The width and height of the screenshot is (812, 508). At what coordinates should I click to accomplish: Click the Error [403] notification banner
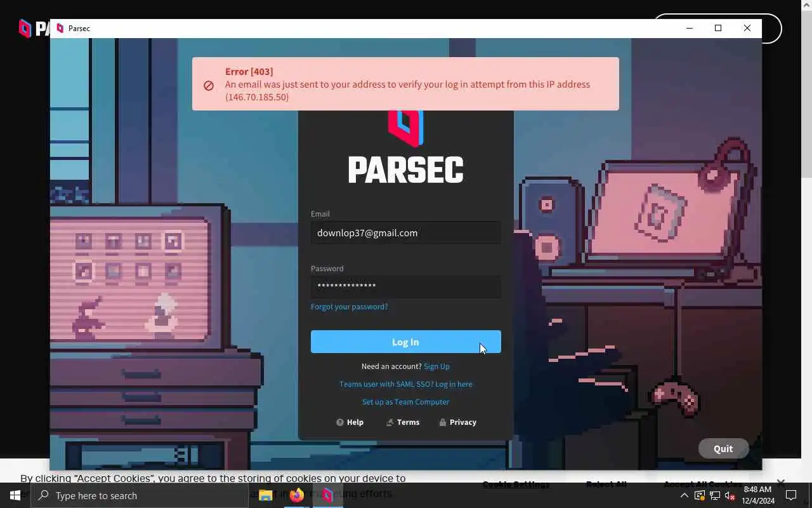coord(405,84)
